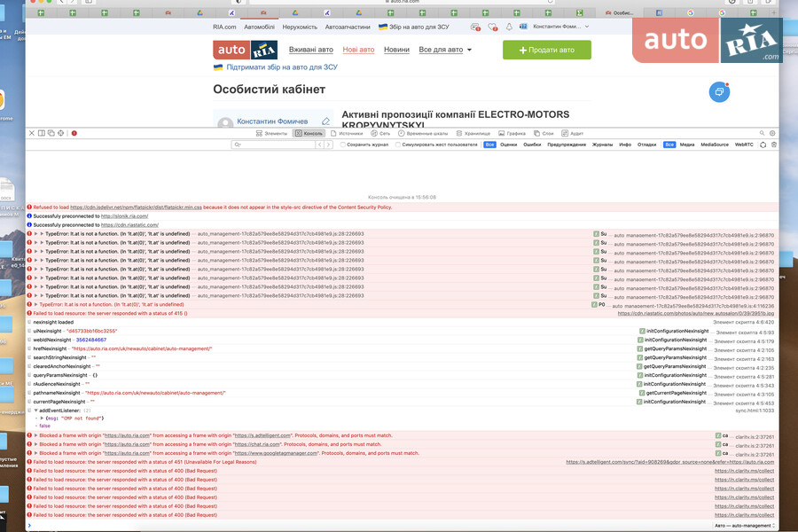The image size is (798, 532).
Task: Expand blocked frame error for googletagmanager.com
Action: coord(36,453)
